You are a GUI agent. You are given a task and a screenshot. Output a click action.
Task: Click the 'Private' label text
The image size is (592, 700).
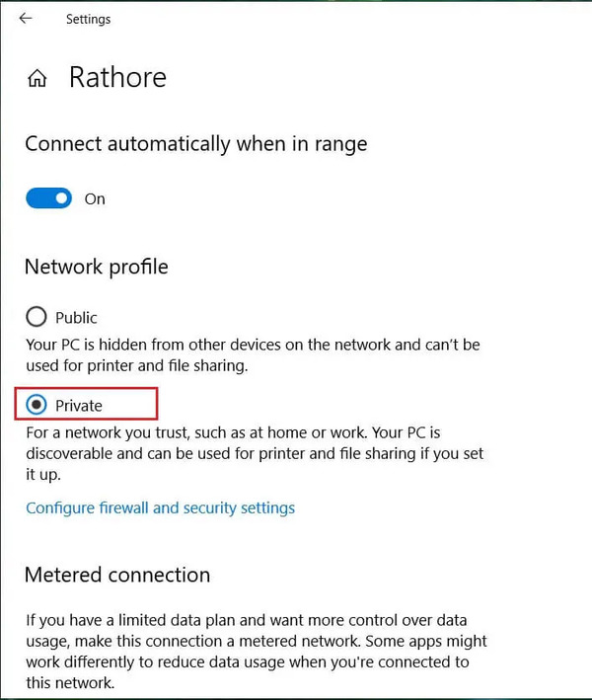[x=79, y=406]
